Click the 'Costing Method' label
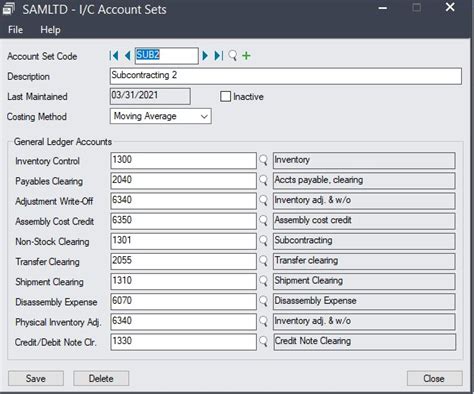 coord(37,117)
